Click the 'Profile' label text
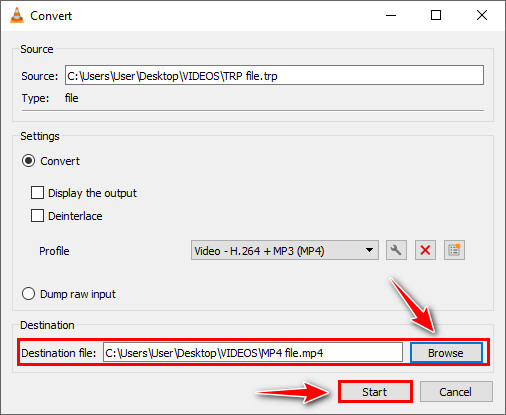This screenshot has width=506, height=415. pos(54,251)
